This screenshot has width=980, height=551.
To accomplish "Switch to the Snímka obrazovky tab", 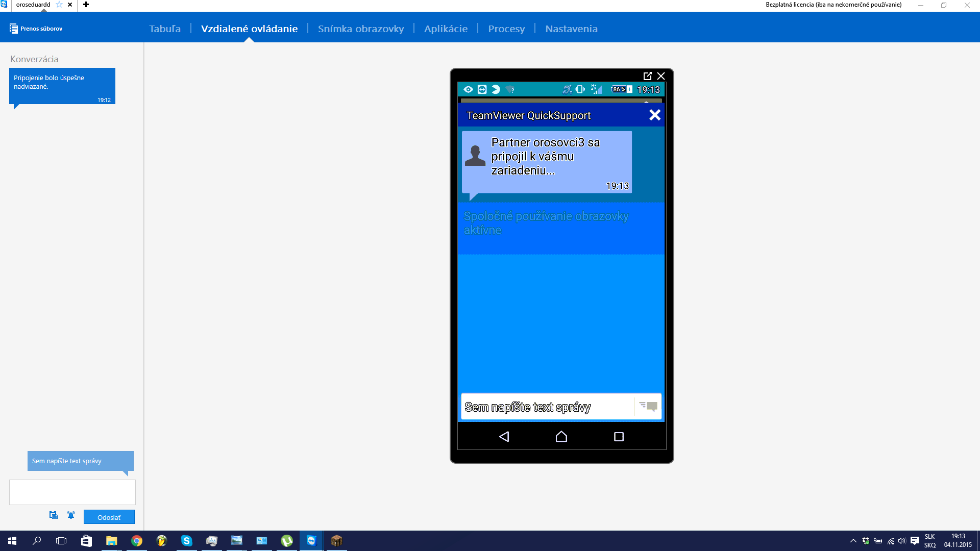I will (x=360, y=29).
